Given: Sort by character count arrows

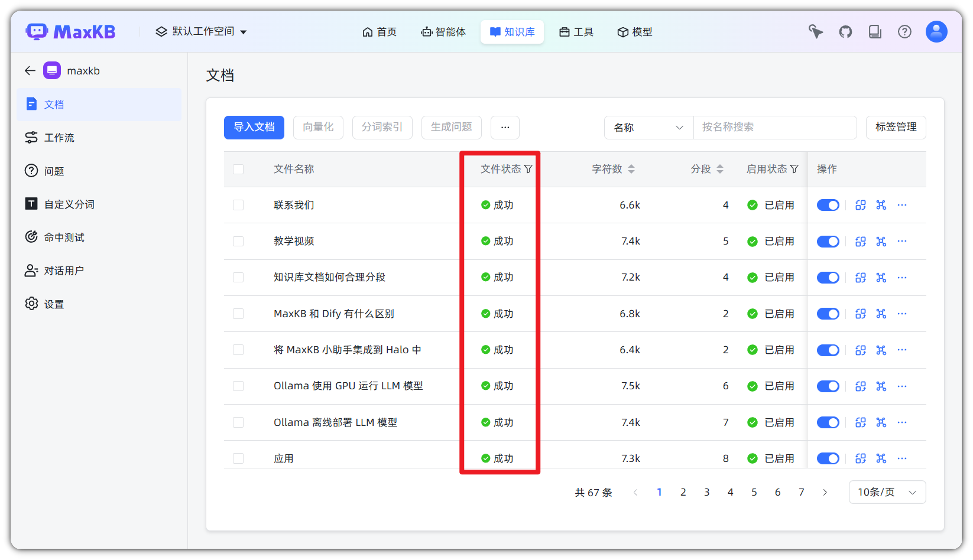Looking at the screenshot, I should pos(631,170).
